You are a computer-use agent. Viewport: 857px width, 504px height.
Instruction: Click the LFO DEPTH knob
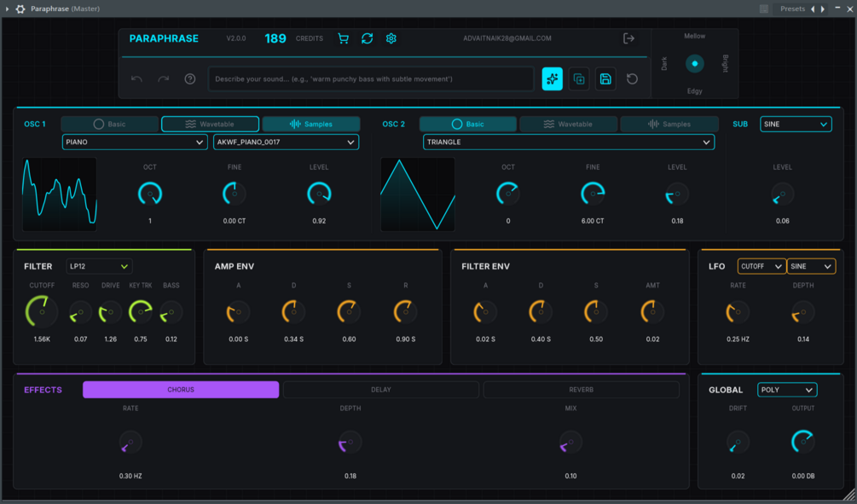coord(803,312)
